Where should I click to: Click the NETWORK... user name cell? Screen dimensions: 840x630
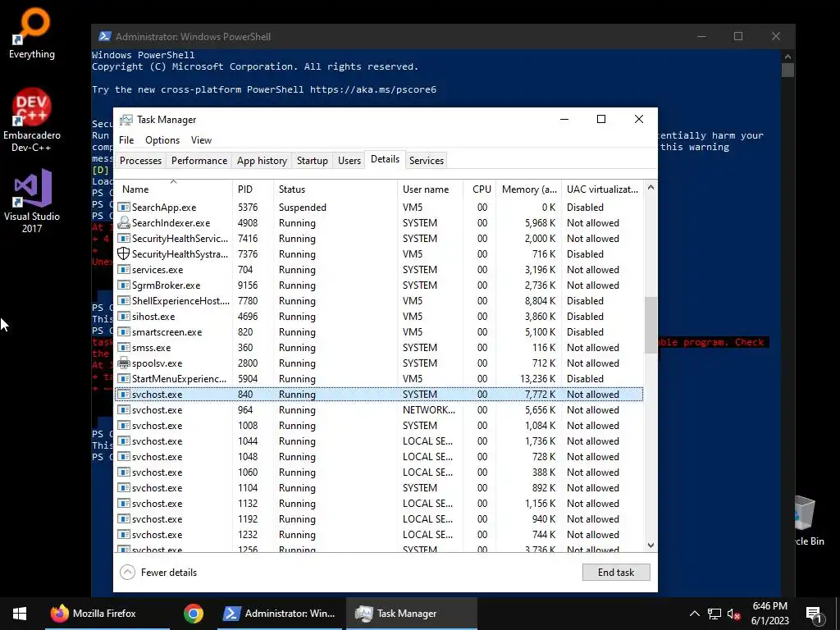429,410
